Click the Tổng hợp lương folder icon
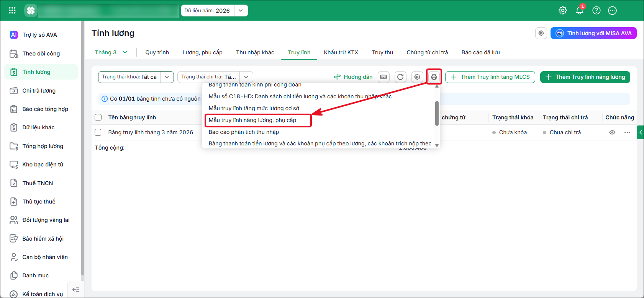This screenshot has width=644, height=298. 14,146
